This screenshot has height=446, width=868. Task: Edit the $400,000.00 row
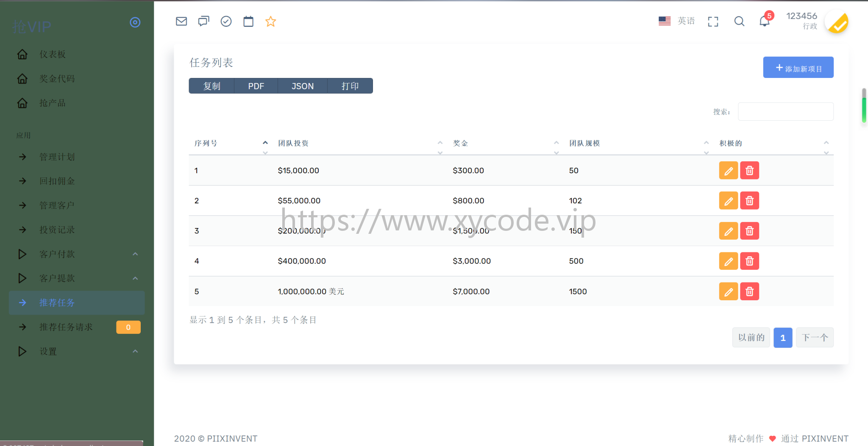pyautogui.click(x=729, y=261)
